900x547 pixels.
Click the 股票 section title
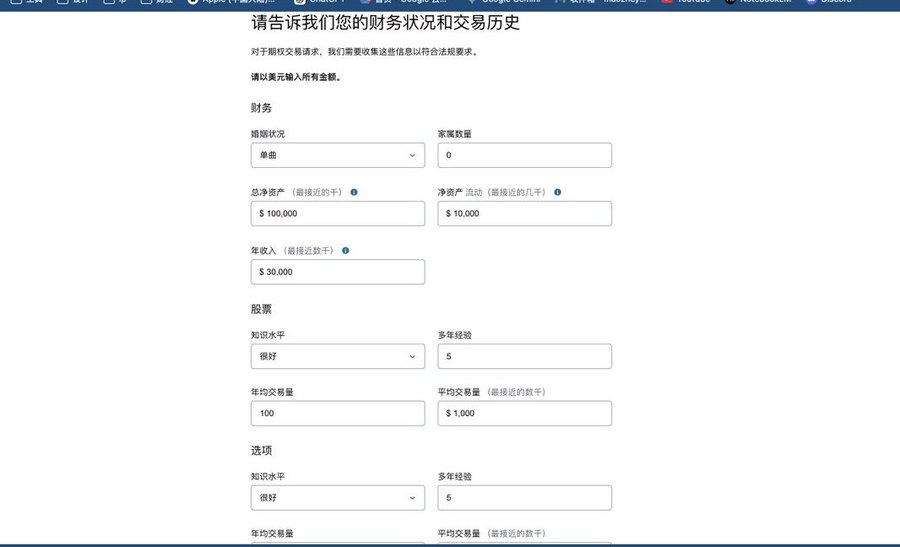pos(261,309)
